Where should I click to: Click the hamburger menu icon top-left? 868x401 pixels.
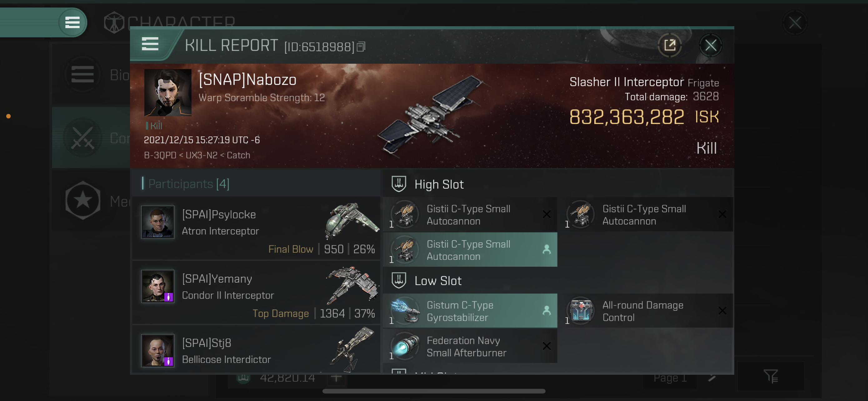(72, 22)
